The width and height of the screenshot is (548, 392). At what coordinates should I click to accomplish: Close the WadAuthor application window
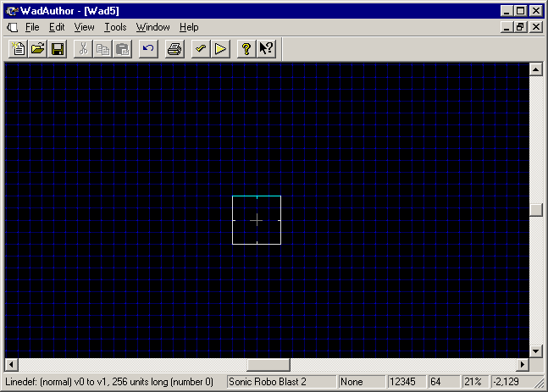click(x=536, y=11)
